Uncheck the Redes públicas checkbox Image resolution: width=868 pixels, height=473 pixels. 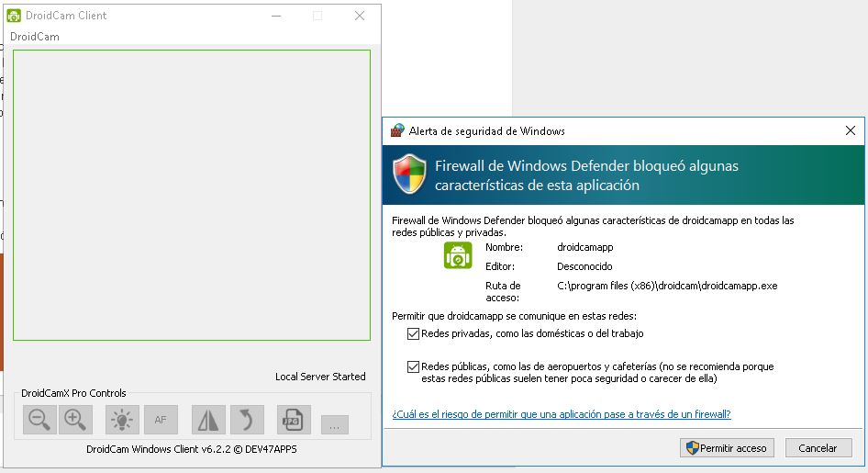coord(413,366)
